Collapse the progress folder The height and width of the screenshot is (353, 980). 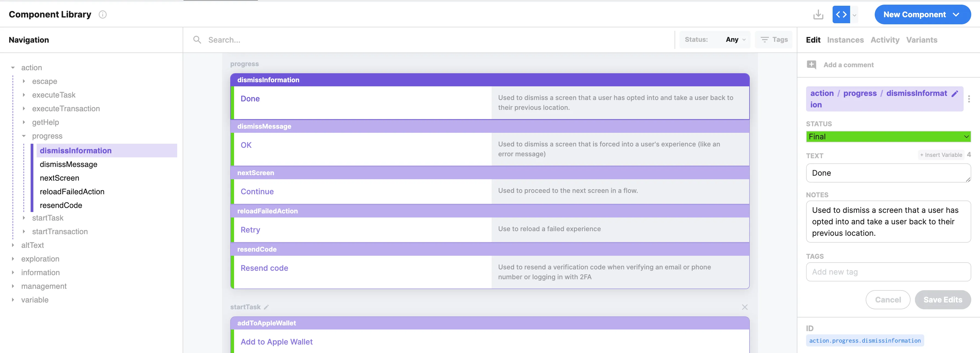tap(24, 136)
